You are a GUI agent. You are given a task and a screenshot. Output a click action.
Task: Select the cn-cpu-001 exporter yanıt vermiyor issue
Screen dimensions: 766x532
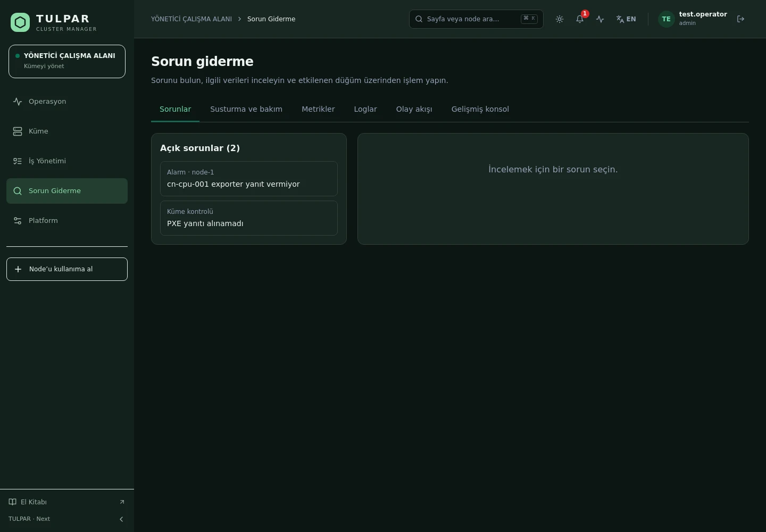tap(249, 179)
